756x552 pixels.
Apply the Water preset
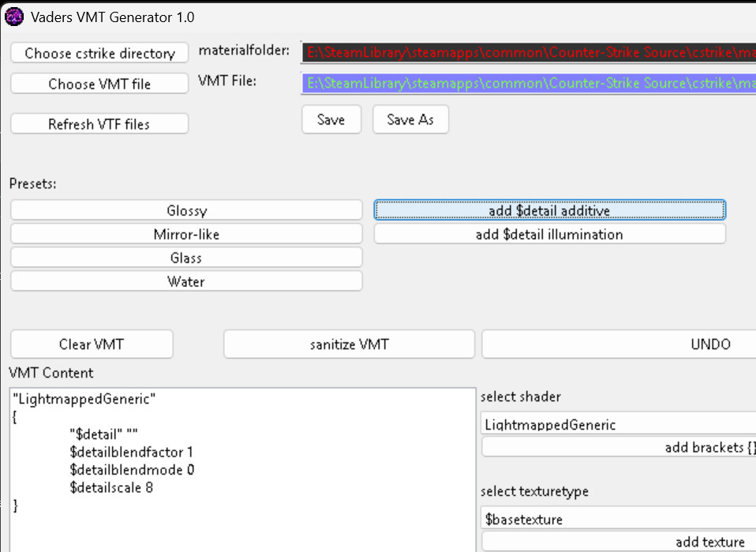coord(186,282)
